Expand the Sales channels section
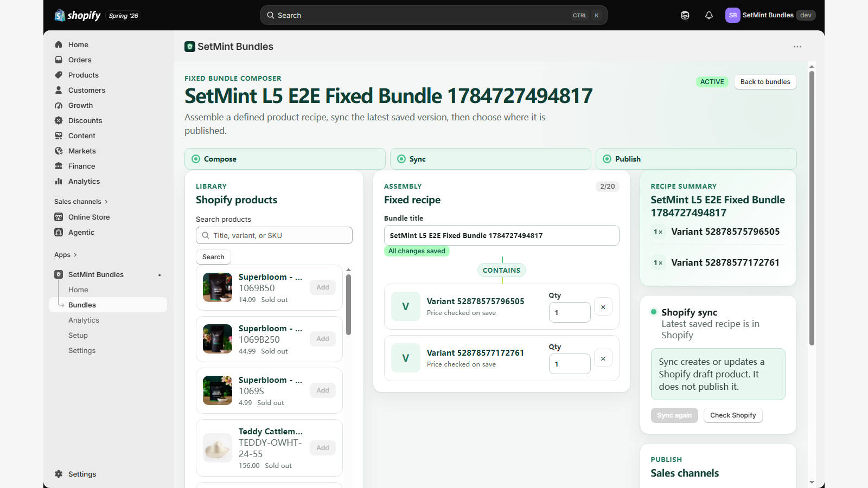The height and width of the screenshot is (488, 868). coord(81,202)
